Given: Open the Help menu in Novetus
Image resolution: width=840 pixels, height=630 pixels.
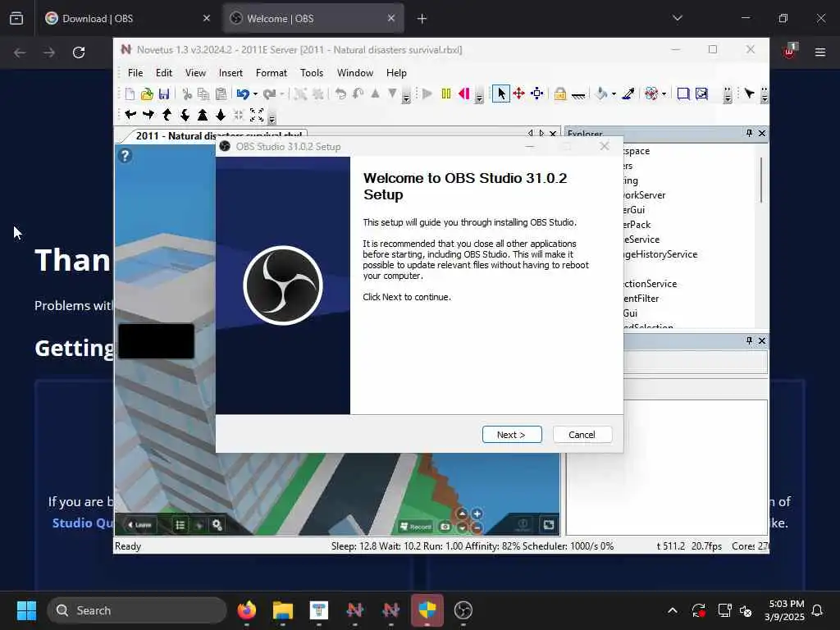Looking at the screenshot, I should (396, 73).
